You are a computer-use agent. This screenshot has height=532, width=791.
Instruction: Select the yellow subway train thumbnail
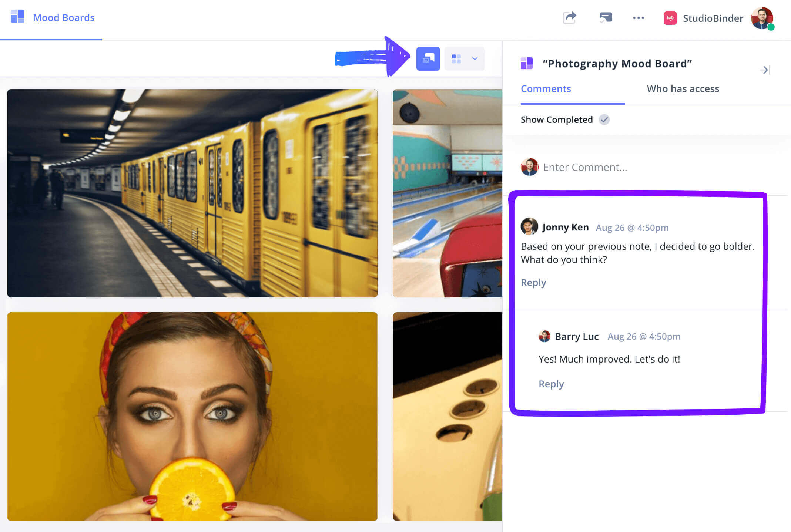click(192, 193)
